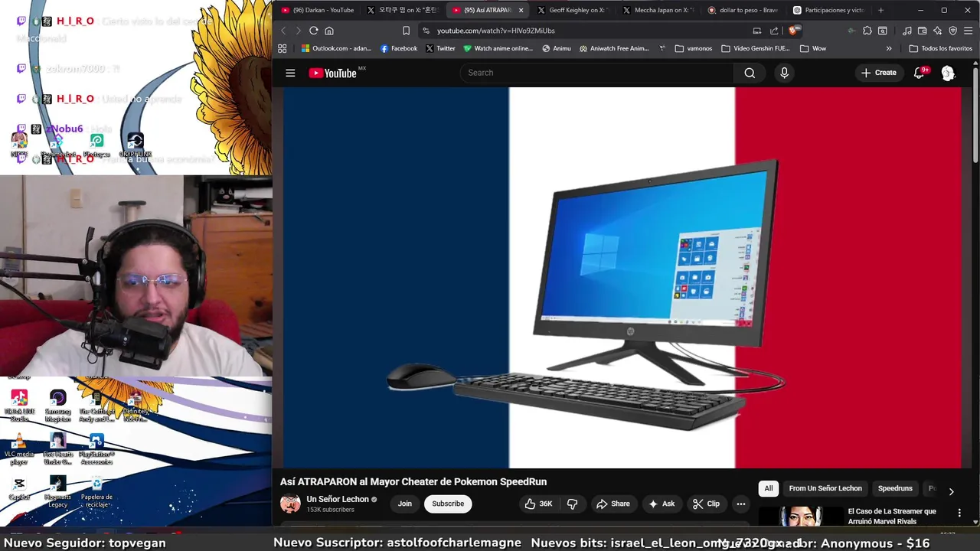
Task: Subscribe to Un Señor Lechon
Action: click(x=448, y=504)
